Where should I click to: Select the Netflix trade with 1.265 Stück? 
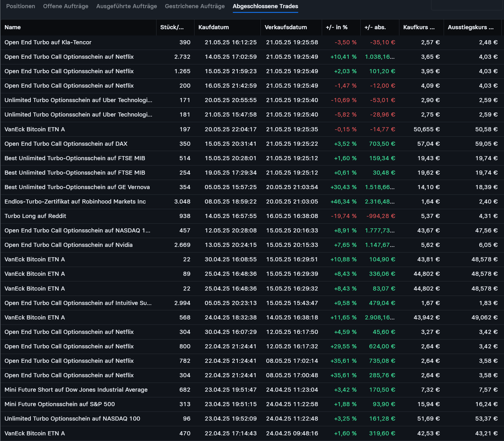(252, 71)
